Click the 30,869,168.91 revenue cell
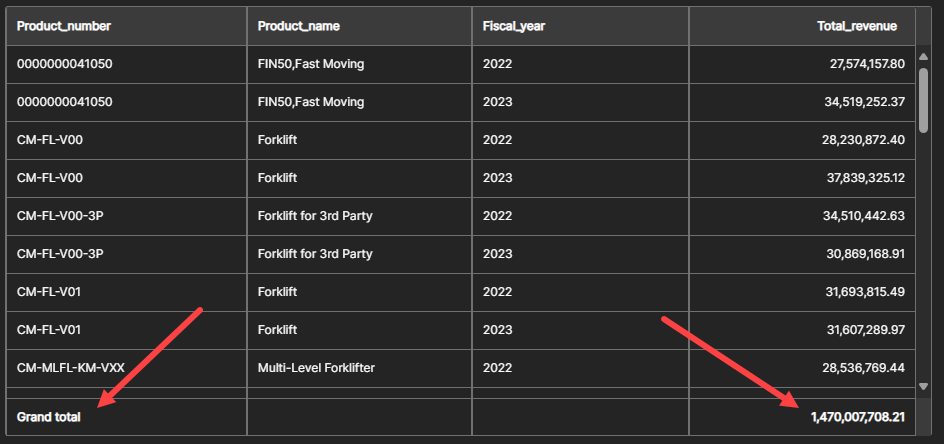This screenshot has height=444, width=944. pos(802,254)
